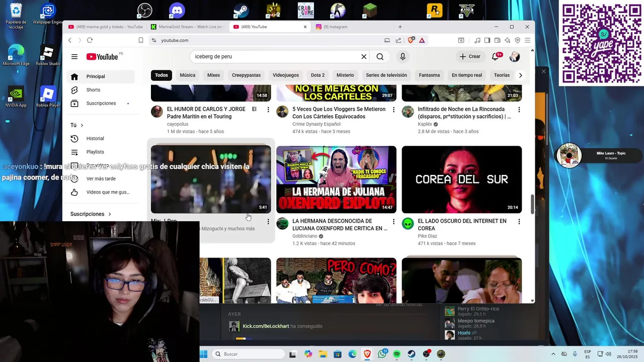Open options for EL HUMOR DE CARLOS Y JORGE video

pos(268,110)
